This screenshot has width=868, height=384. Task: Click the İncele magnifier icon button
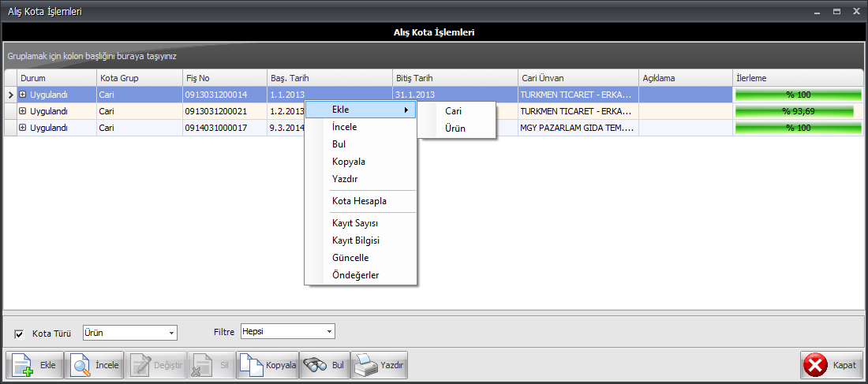tap(95, 366)
